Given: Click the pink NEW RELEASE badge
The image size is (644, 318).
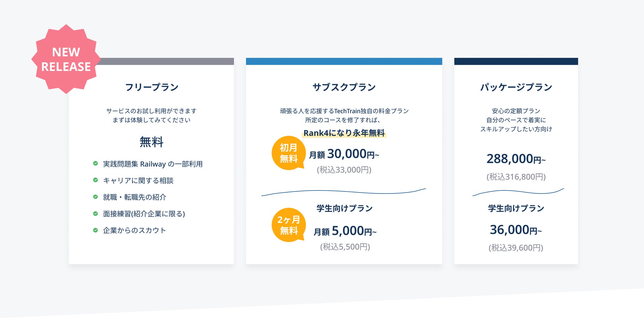Looking at the screenshot, I should (66, 59).
